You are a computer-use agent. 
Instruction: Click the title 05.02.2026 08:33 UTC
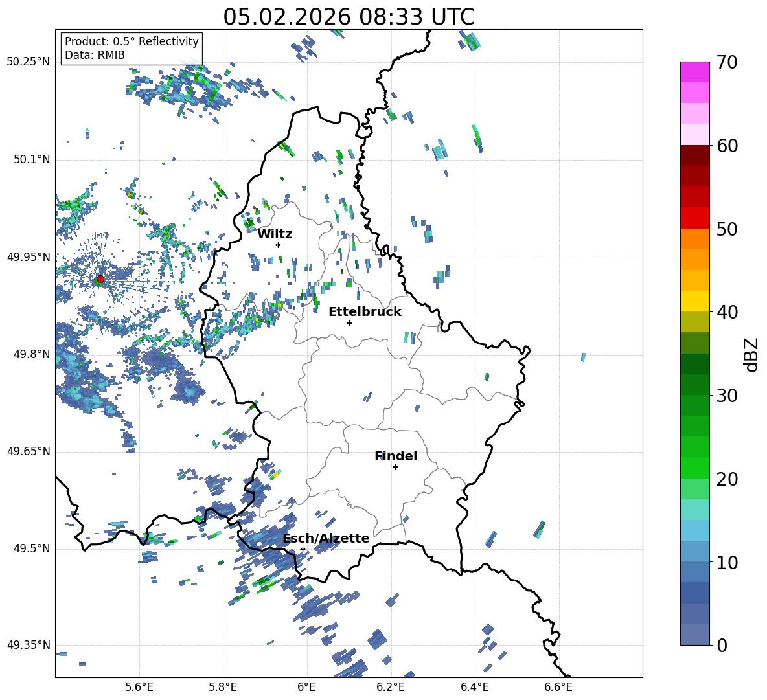pos(349,17)
